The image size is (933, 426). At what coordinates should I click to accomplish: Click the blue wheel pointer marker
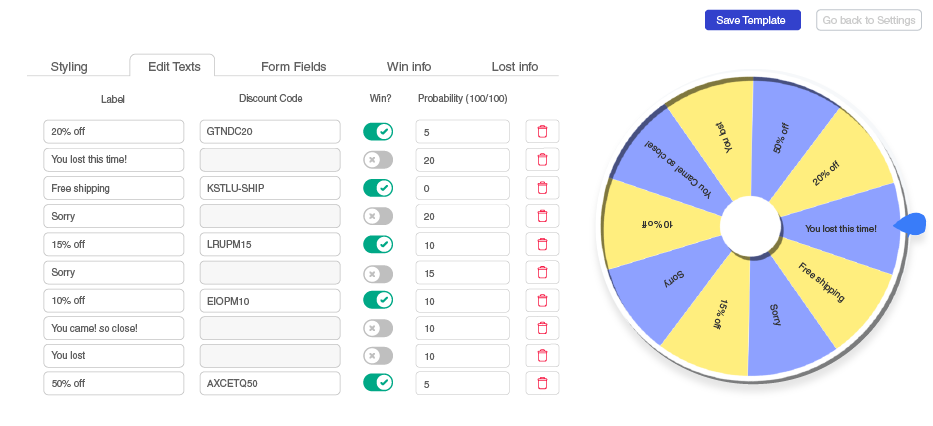tap(910, 224)
